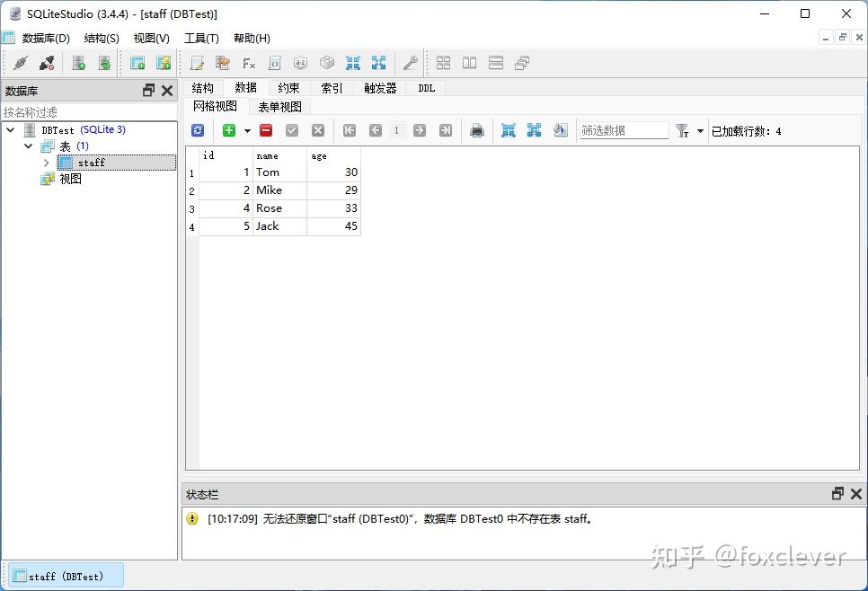
Task: Switch to the DDL tab
Action: 426,88
